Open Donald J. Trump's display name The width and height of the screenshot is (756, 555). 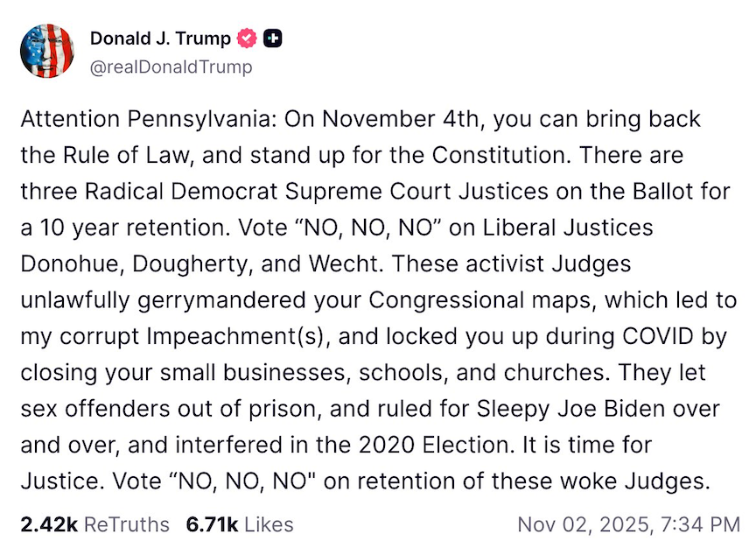point(160,39)
